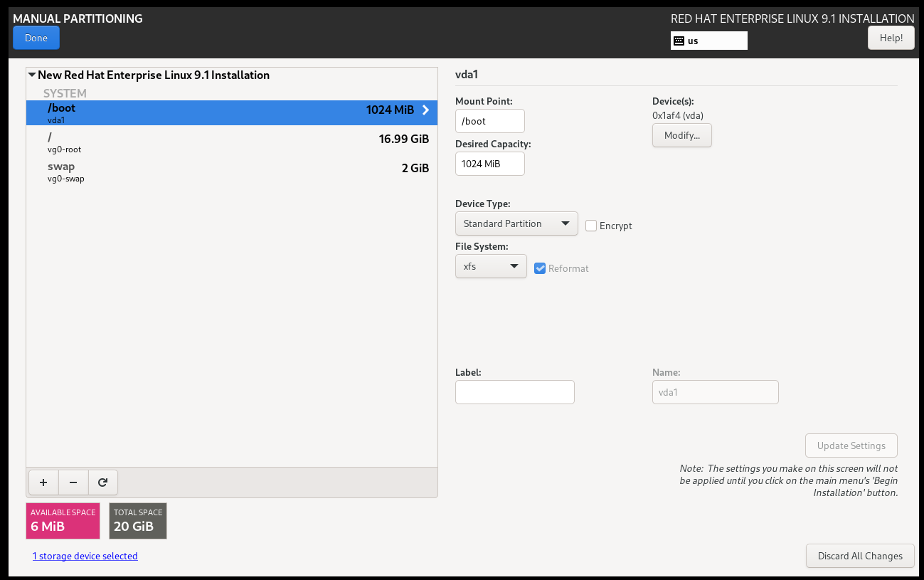This screenshot has width=924, height=580.
Task: Click Discard All Changes button
Action: (x=860, y=556)
